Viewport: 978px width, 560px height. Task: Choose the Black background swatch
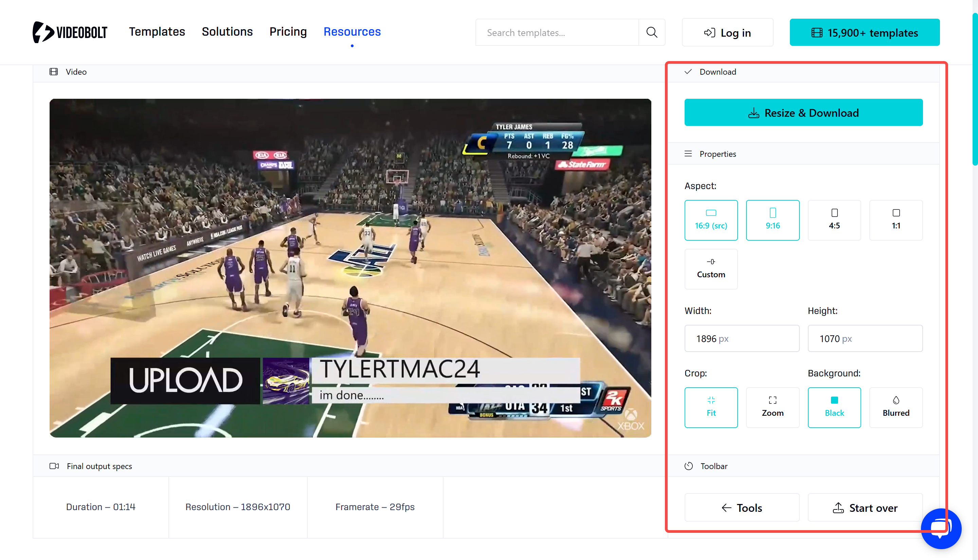pyautogui.click(x=834, y=407)
